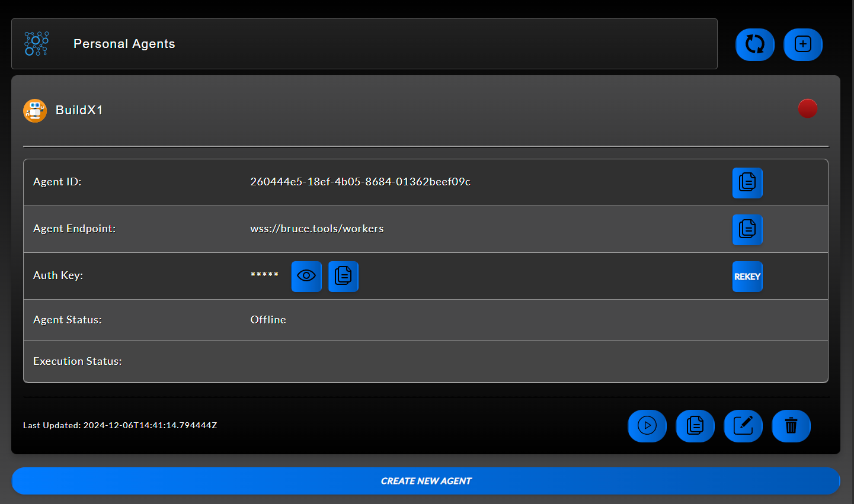Start the BuildX1 agent with the play icon
This screenshot has height=504, width=854.
[x=647, y=426]
